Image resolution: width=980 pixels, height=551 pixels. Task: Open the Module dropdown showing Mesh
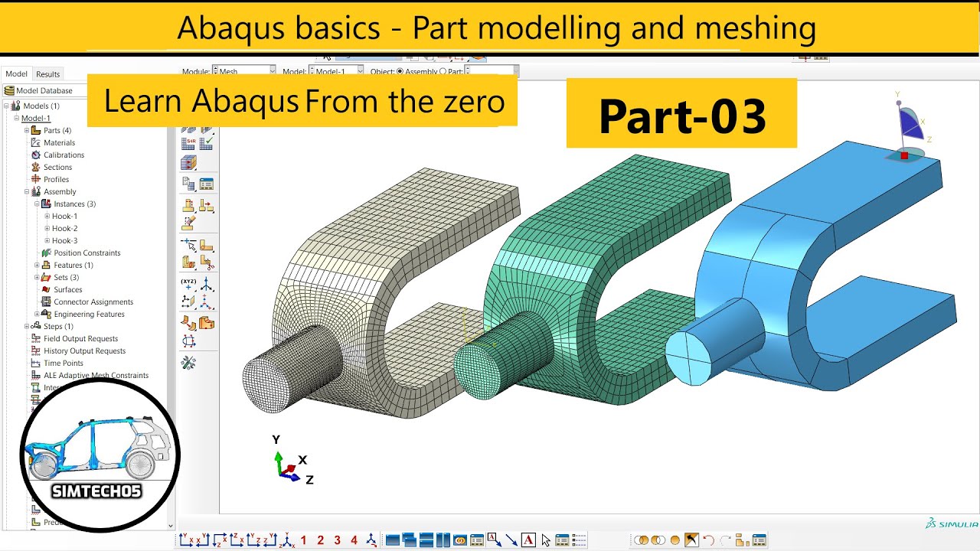243,71
